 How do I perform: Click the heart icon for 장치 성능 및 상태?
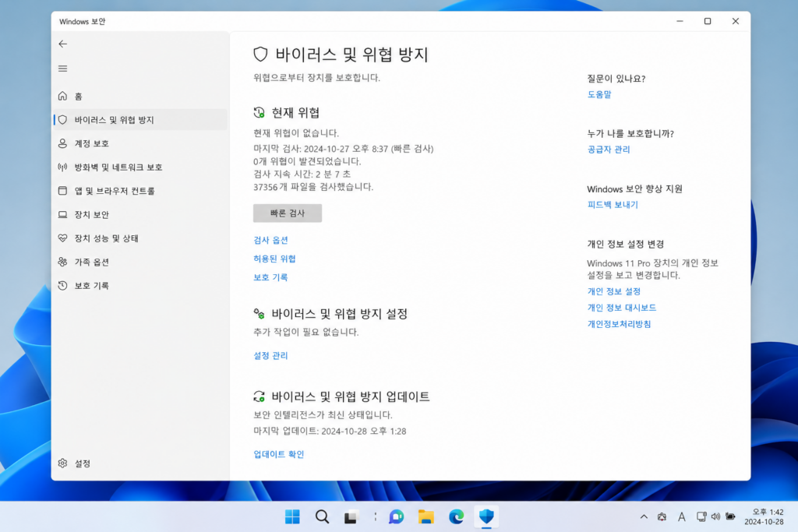coord(62,238)
